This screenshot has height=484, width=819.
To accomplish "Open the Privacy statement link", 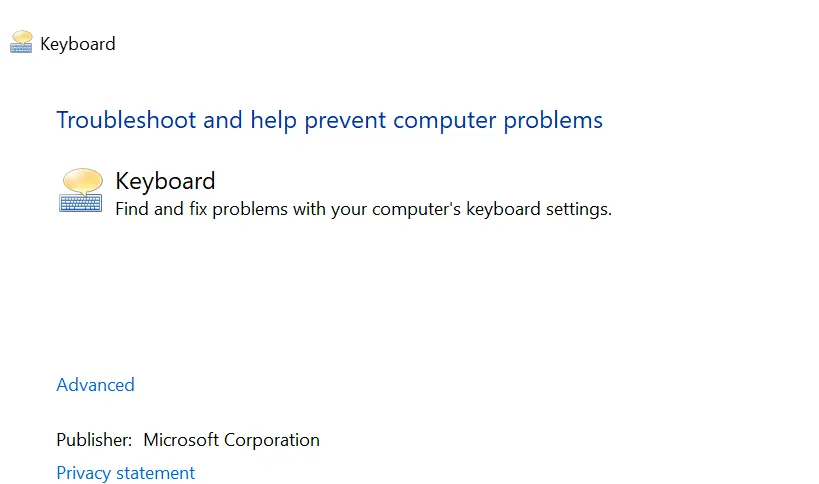I will (126, 473).
